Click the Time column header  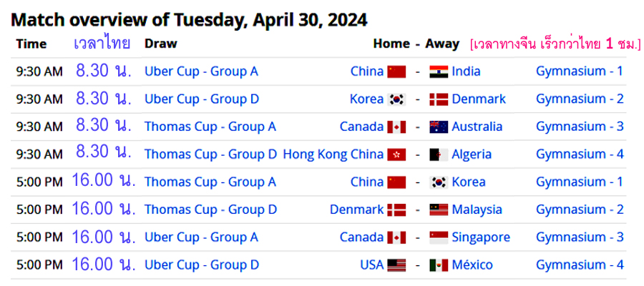tap(31, 44)
